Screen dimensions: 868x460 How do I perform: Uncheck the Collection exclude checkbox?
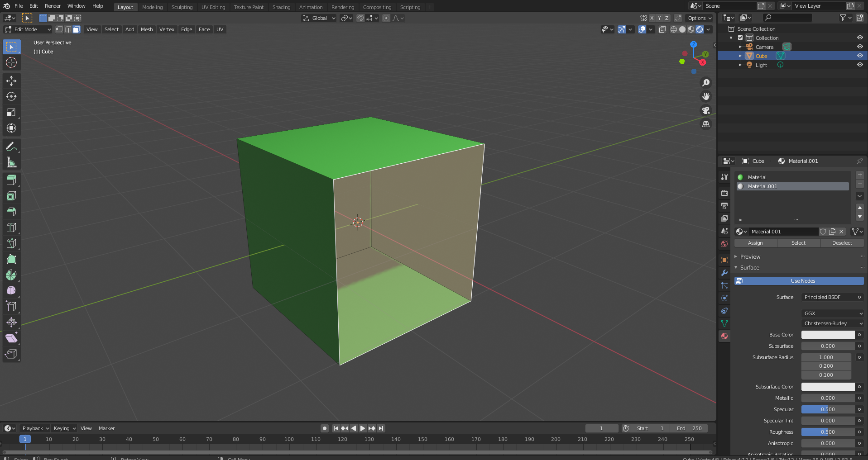coord(740,38)
